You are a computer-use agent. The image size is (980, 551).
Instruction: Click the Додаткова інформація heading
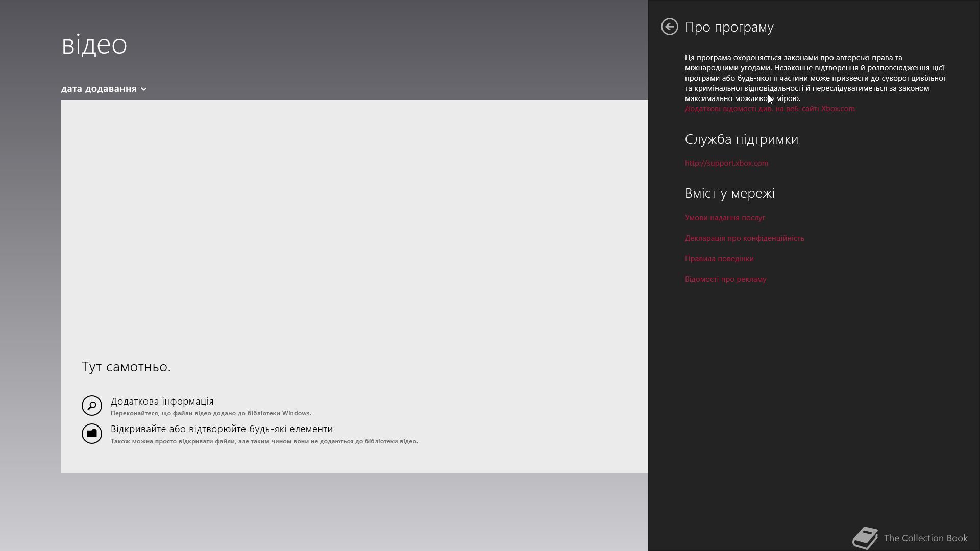(162, 402)
